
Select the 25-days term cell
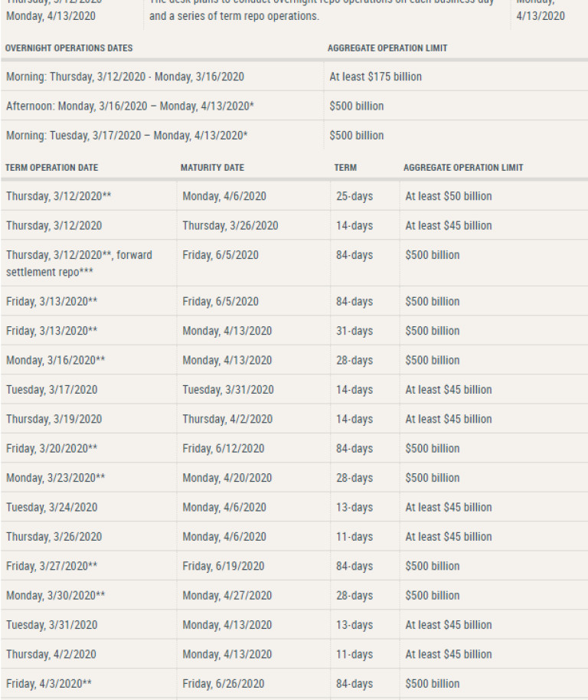pos(354,196)
